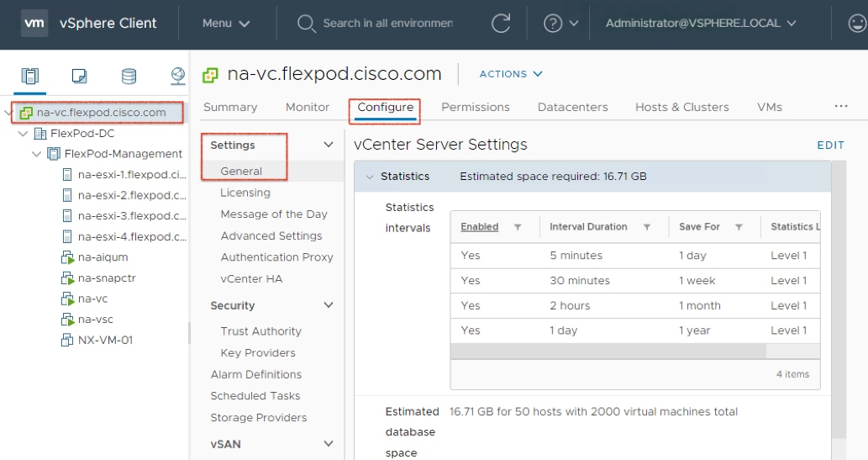The height and width of the screenshot is (460, 868).
Task: Collapse the Statistics panel chevron
Action: click(x=369, y=177)
